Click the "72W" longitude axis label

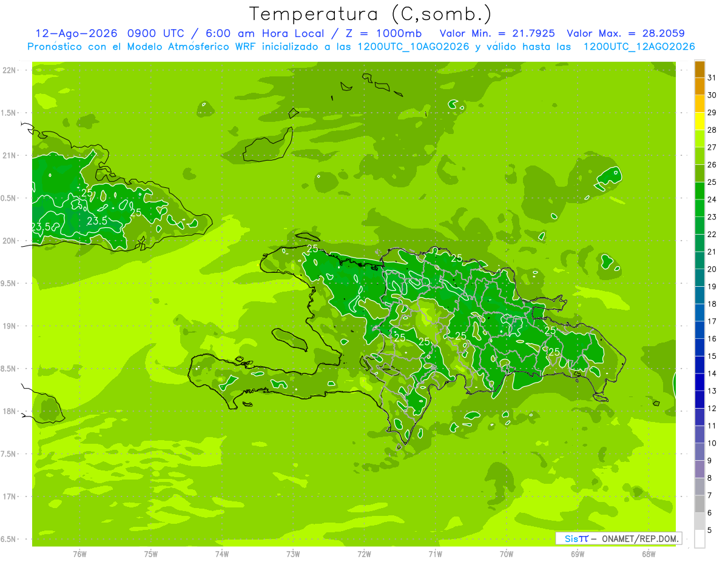[x=364, y=554]
